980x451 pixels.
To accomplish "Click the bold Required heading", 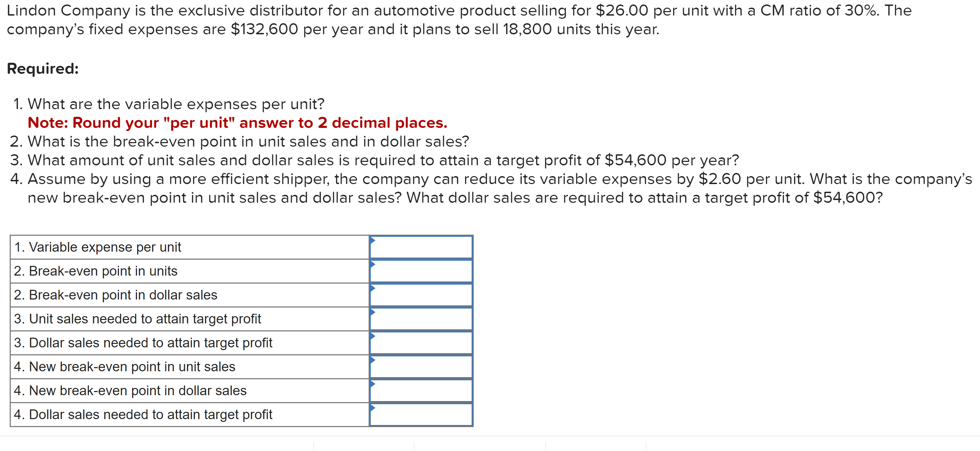I will (x=43, y=69).
